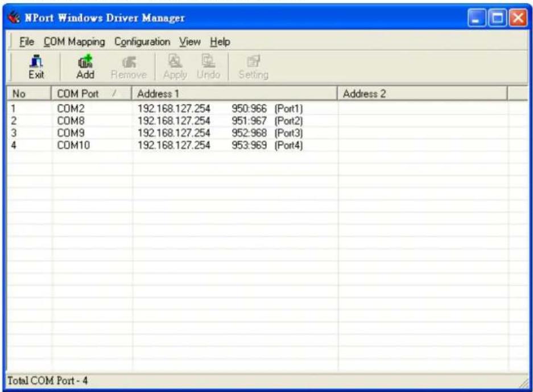This screenshot has width=533, height=392.
Task: Click the Apply toolbar icon
Action: tap(175, 67)
